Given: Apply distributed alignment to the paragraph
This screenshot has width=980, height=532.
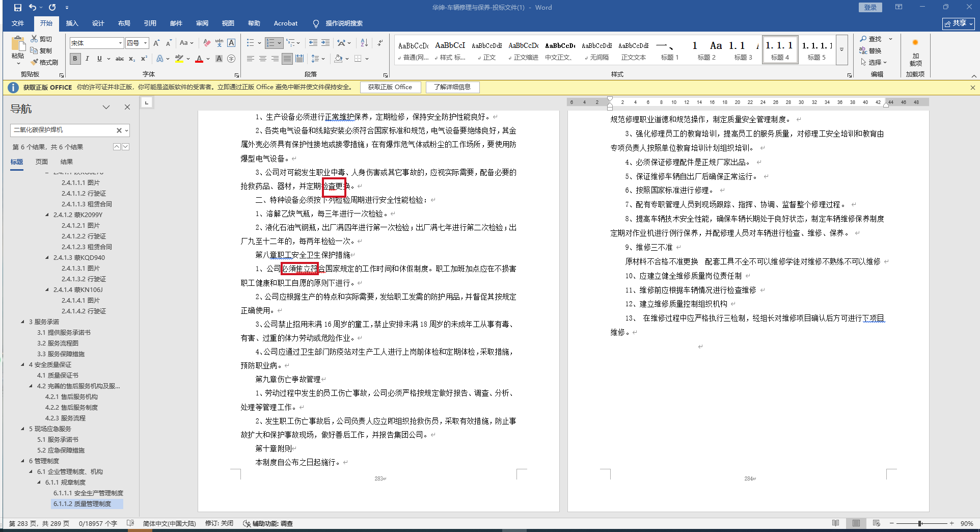Looking at the screenshot, I should click(300, 59).
